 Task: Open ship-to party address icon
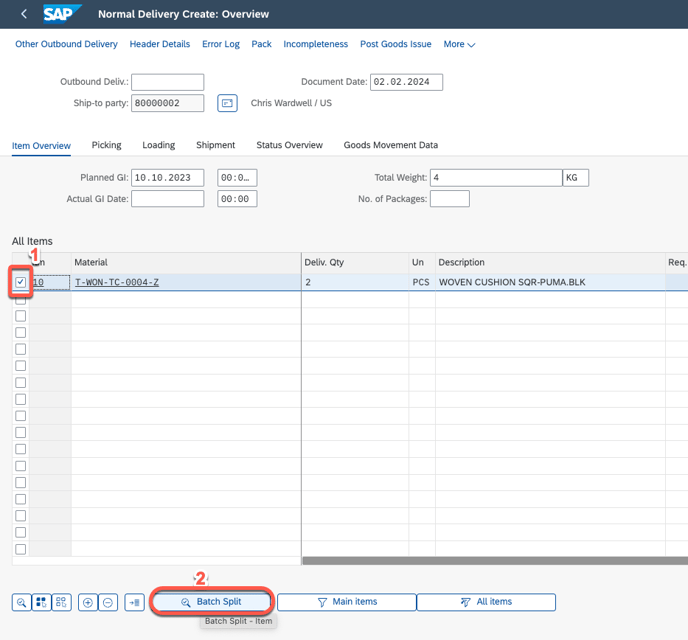(227, 103)
